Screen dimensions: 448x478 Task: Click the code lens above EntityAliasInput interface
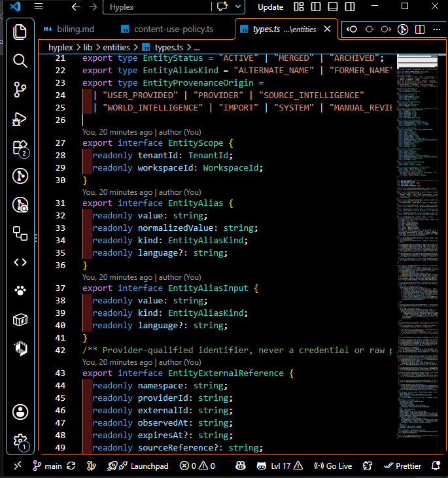click(142, 277)
